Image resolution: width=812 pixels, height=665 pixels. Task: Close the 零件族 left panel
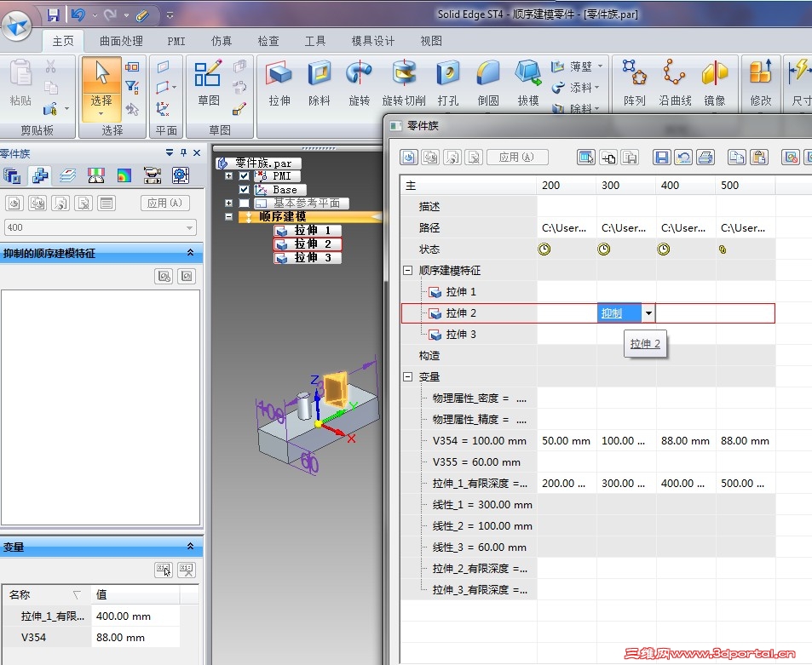(197, 152)
